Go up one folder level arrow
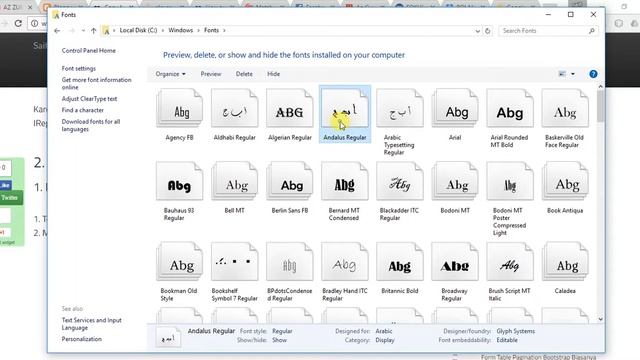 [x=93, y=31]
